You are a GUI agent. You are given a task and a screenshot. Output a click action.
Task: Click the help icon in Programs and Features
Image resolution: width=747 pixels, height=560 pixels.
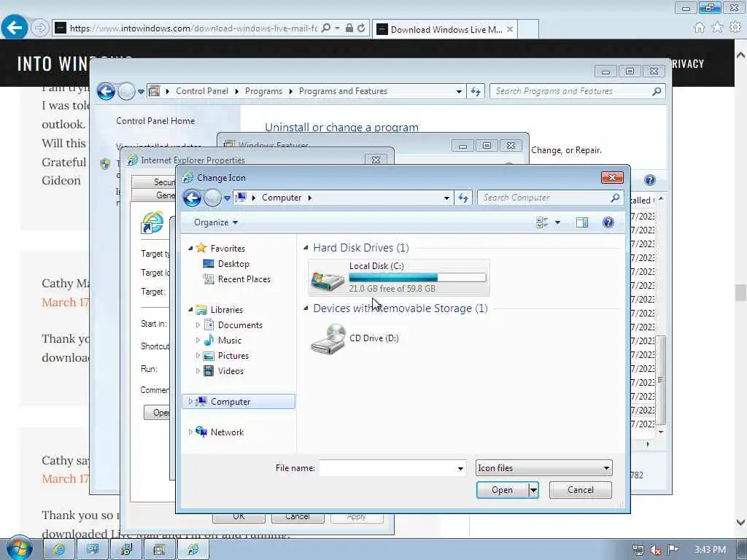pyautogui.click(x=650, y=180)
